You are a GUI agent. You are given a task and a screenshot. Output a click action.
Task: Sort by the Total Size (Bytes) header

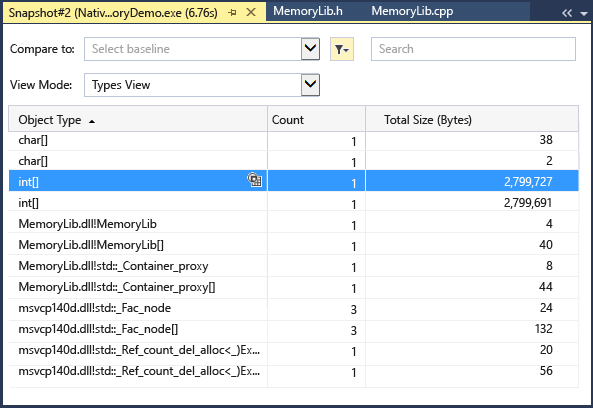[472, 119]
